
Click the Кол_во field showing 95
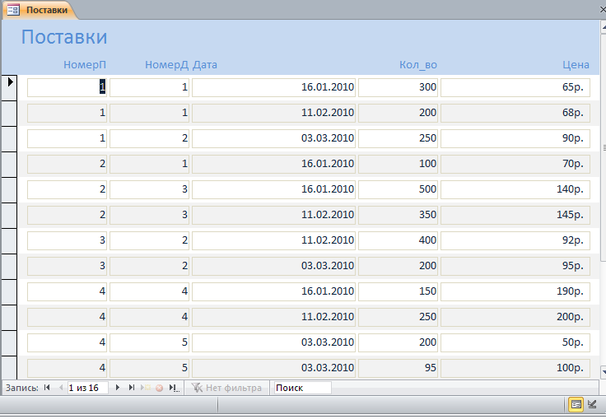coord(398,368)
